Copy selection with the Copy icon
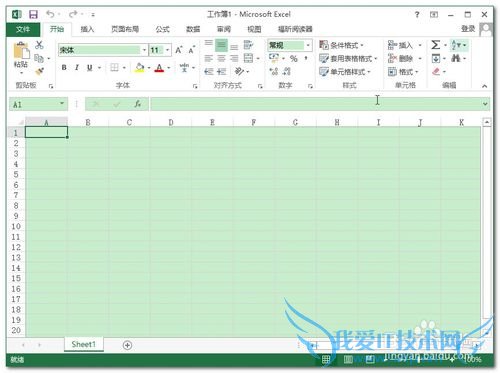The height and width of the screenshot is (373, 500). pos(39,58)
